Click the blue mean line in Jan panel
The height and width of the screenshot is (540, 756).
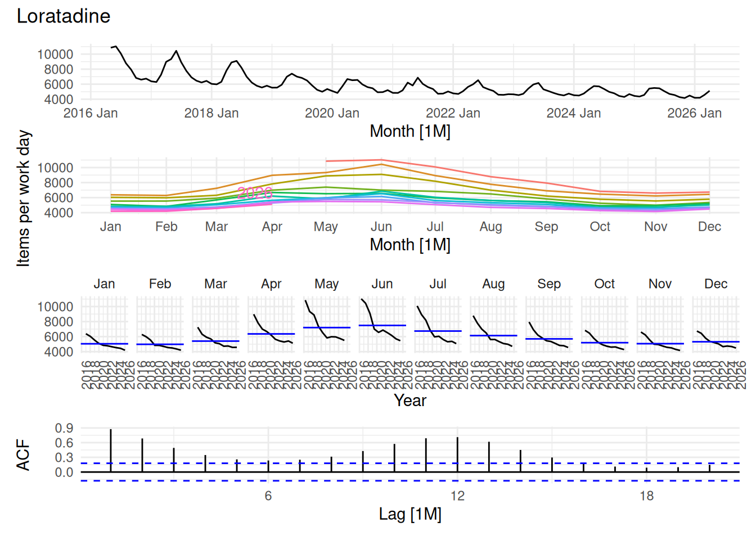click(x=105, y=344)
